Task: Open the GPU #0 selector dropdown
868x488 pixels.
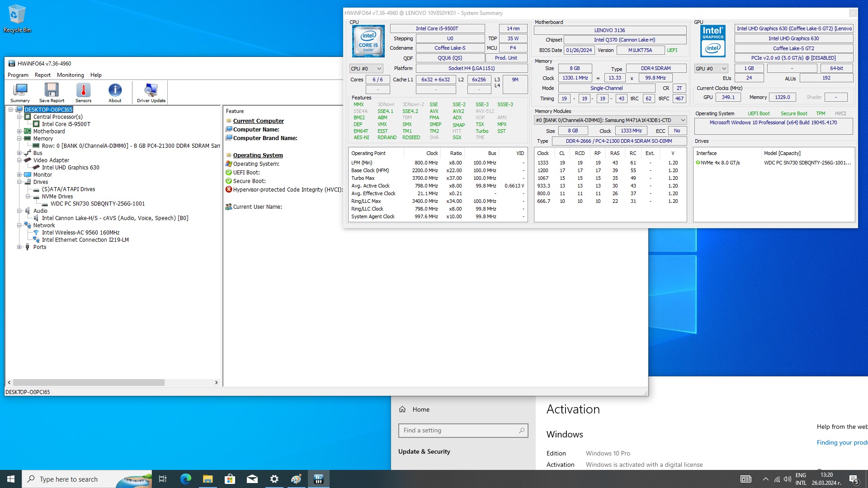Action: tap(711, 69)
